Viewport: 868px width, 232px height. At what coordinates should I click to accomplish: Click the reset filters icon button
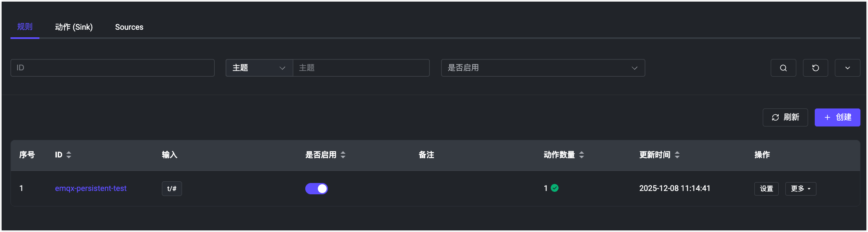[x=815, y=68]
